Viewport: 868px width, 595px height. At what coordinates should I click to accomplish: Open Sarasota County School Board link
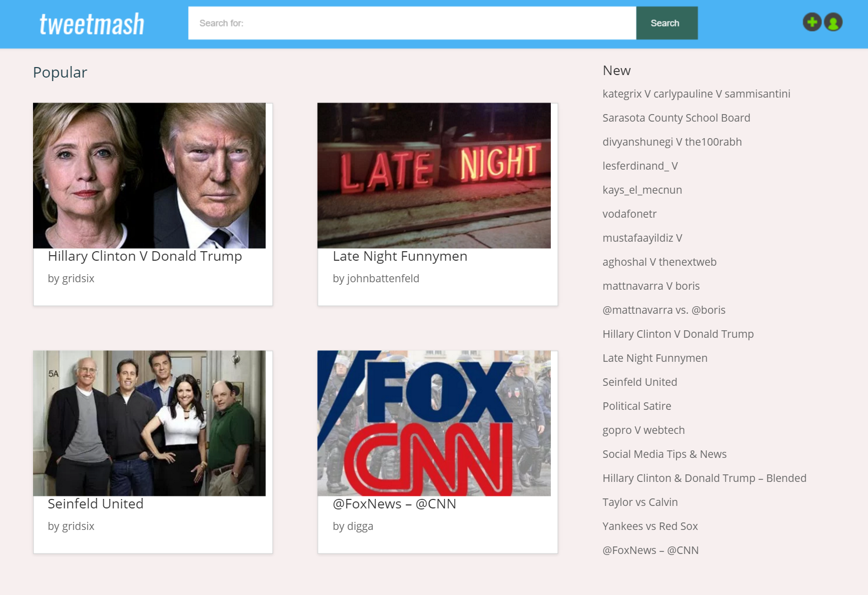pos(676,118)
